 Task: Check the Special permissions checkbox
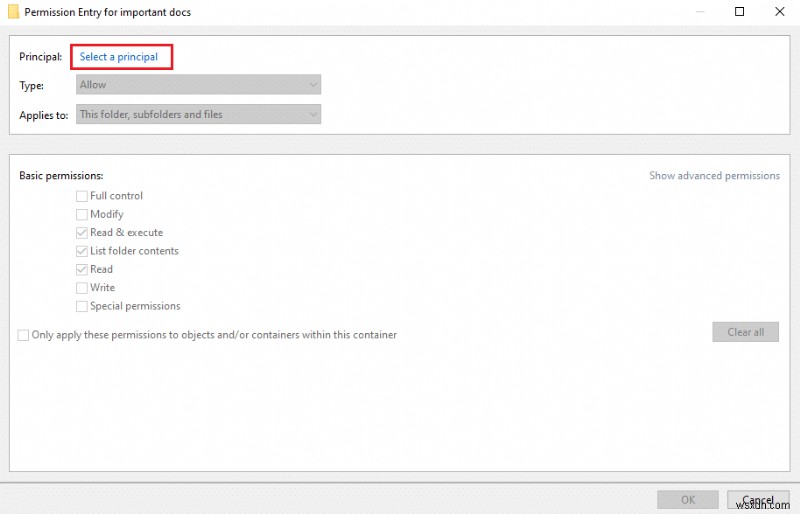(82, 306)
